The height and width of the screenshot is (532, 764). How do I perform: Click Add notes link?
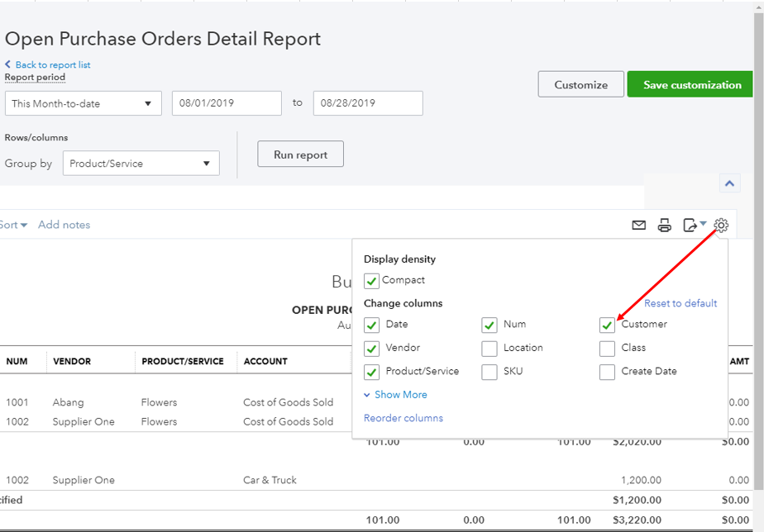pos(64,225)
